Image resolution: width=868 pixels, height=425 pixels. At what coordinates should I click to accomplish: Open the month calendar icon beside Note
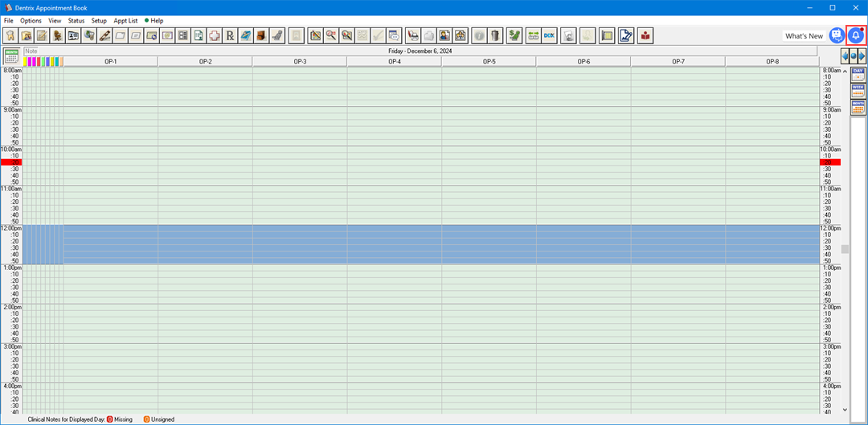coord(11,56)
